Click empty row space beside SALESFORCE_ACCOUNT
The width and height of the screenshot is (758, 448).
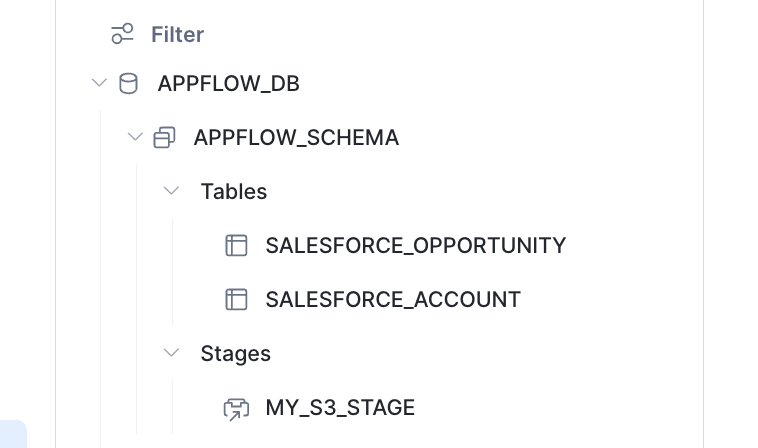pyautogui.click(x=609, y=300)
